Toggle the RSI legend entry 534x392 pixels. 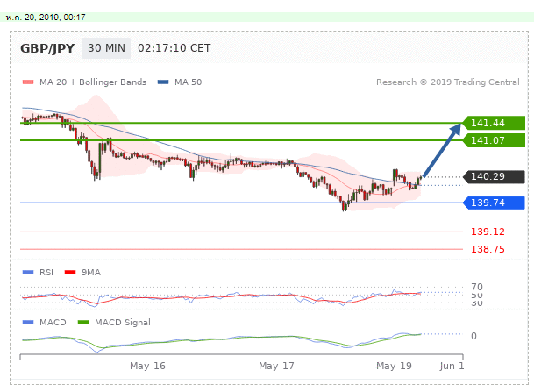click(41, 273)
